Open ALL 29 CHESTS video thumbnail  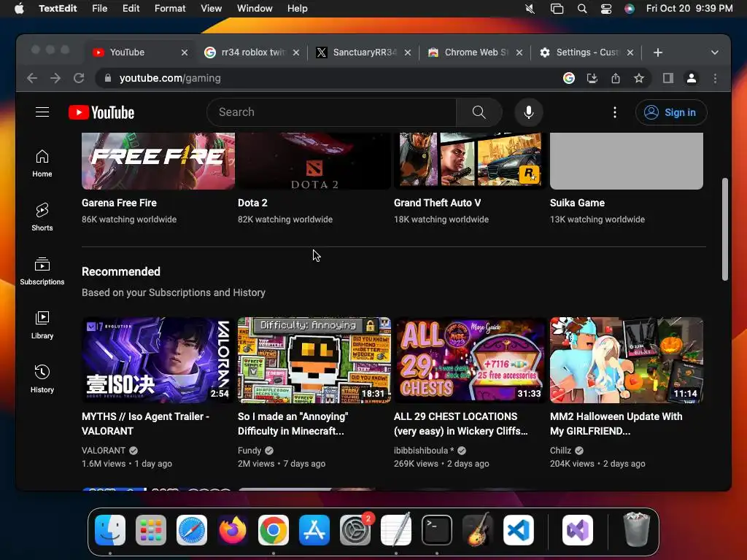(x=471, y=360)
